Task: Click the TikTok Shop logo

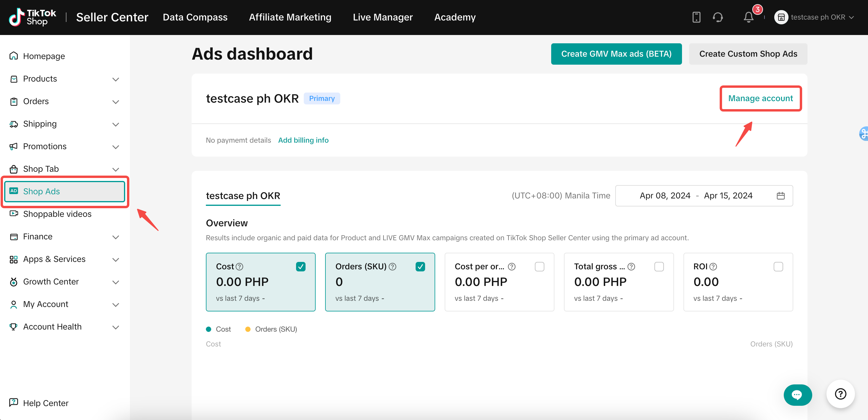Action: click(32, 17)
